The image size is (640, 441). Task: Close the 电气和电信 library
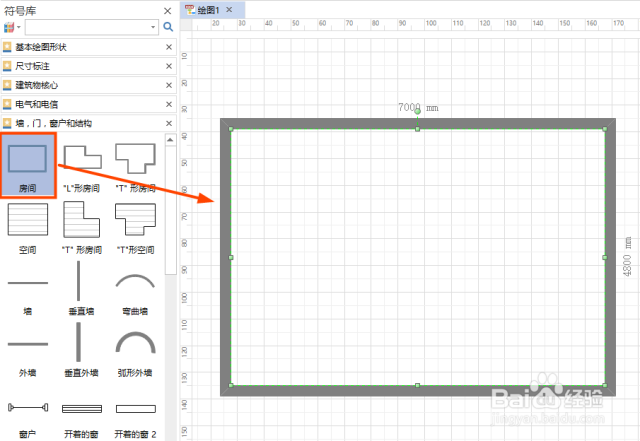click(169, 105)
